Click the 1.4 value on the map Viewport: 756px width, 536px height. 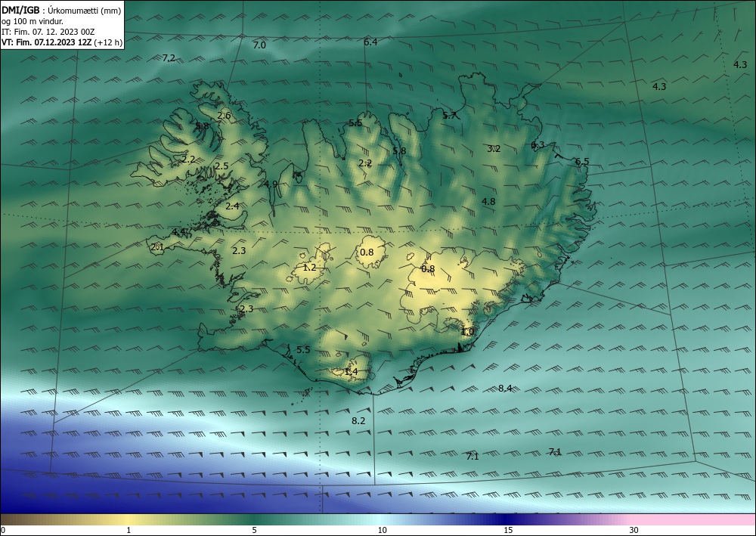(x=351, y=372)
